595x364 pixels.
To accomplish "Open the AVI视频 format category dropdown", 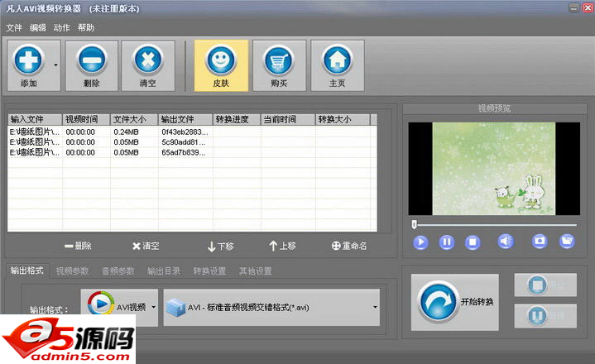I will [152, 307].
